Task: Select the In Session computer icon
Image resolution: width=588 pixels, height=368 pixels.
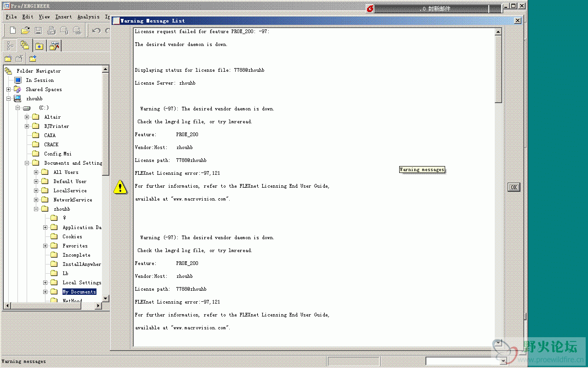Action: [18, 80]
